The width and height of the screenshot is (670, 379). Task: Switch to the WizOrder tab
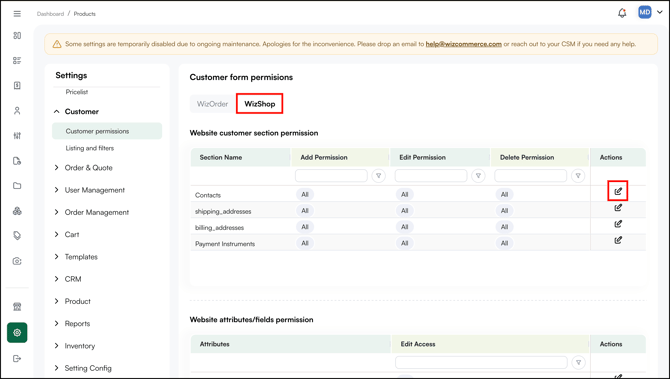[x=212, y=104]
